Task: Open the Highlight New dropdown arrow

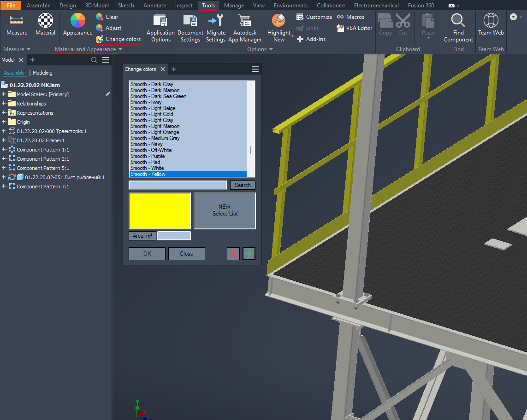Action: coord(292,36)
